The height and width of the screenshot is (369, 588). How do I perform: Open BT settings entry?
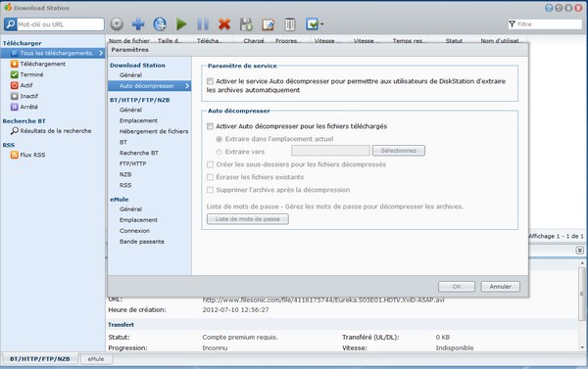(123, 142)
